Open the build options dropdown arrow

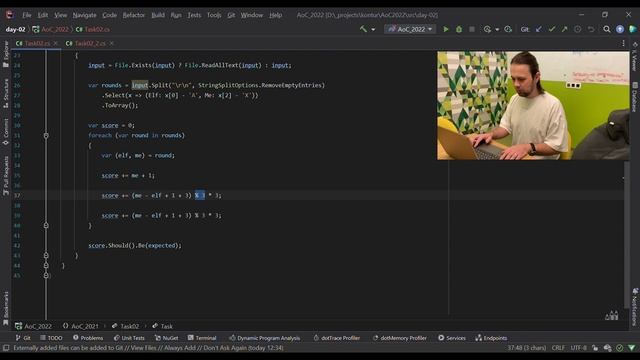click(373, 29)
